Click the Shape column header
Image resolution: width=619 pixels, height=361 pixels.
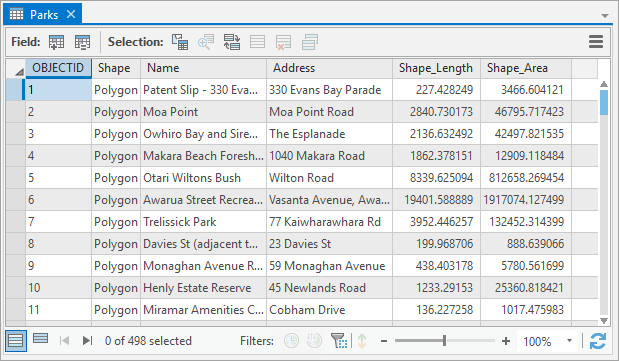(116, 68)
